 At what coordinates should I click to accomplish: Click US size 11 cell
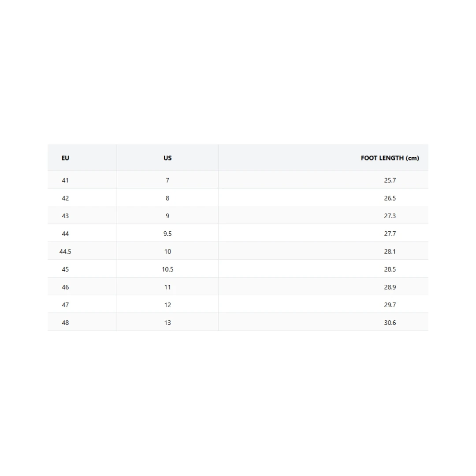(x=167, y=287)
